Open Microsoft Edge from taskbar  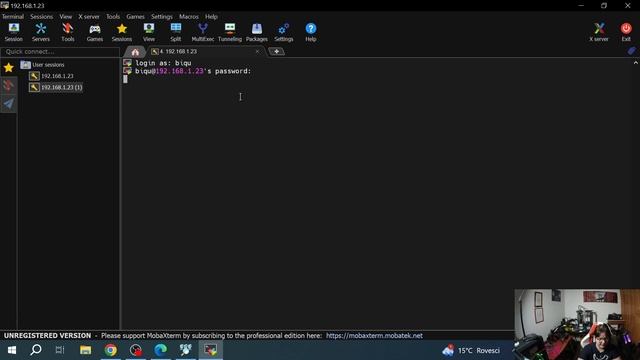tap(160, 350)
